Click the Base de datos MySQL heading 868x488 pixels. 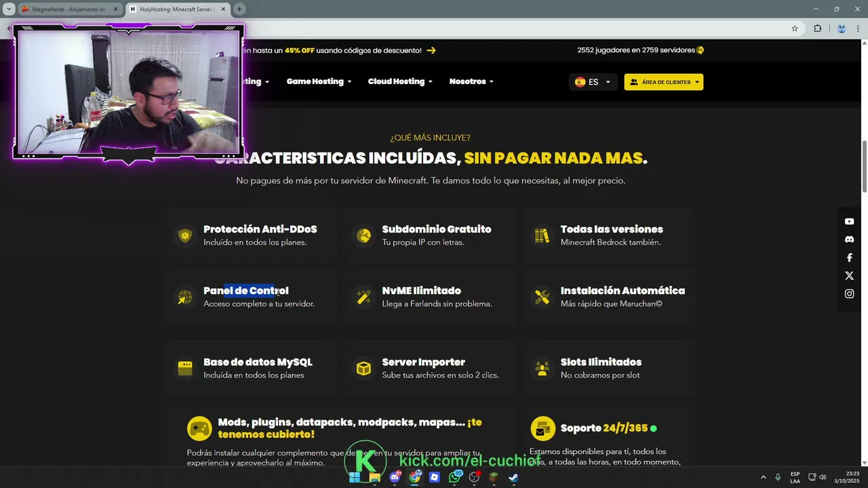[258, 362]
